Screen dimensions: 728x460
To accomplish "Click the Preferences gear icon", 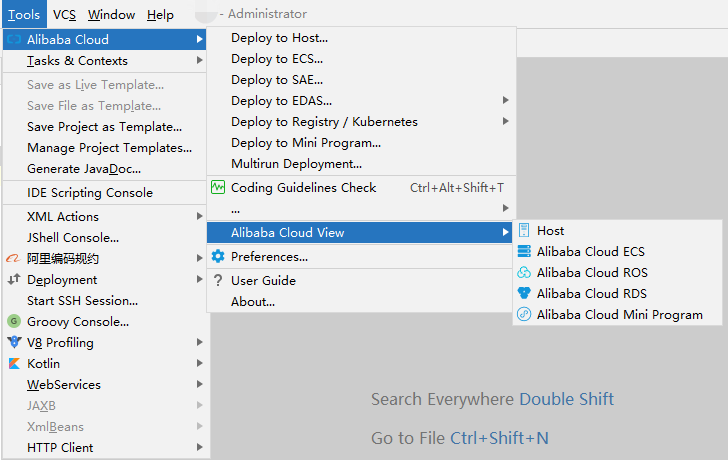I will (x=218, y=257).
